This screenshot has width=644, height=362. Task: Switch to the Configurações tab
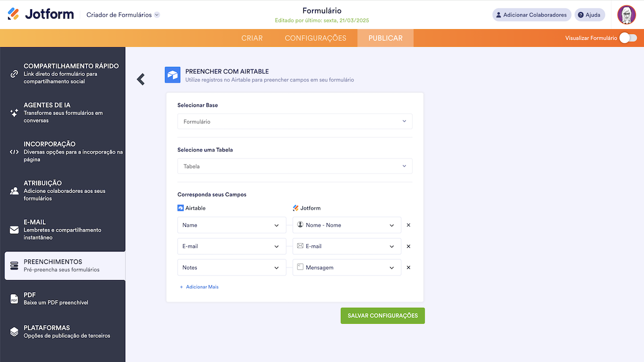pos(315,38)
